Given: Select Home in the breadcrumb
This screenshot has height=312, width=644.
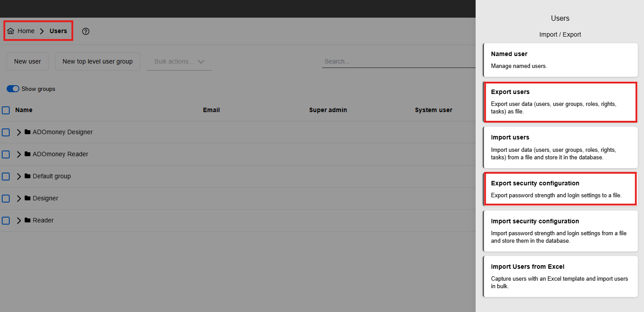Looking at the screenshot, I should 25,30.
